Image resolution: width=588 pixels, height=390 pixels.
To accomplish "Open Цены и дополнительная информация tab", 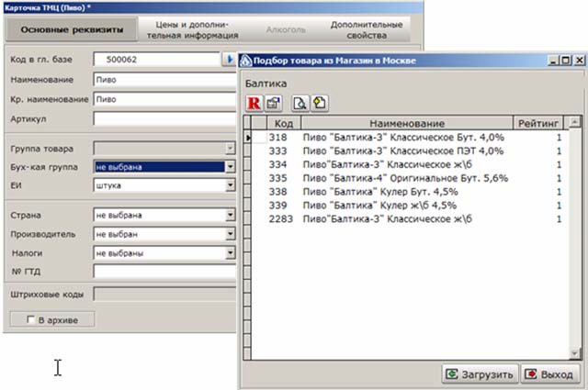I will tap(192, 30).
